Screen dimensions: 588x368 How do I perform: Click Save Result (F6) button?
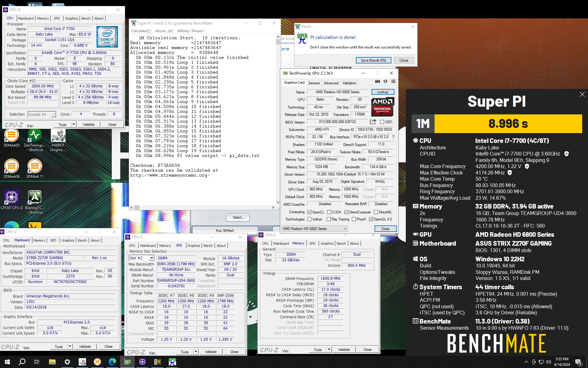373,60
